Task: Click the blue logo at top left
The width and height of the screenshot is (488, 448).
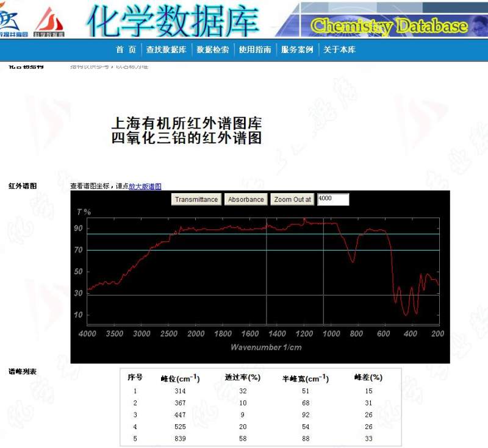Action: (x=13, y=20)
